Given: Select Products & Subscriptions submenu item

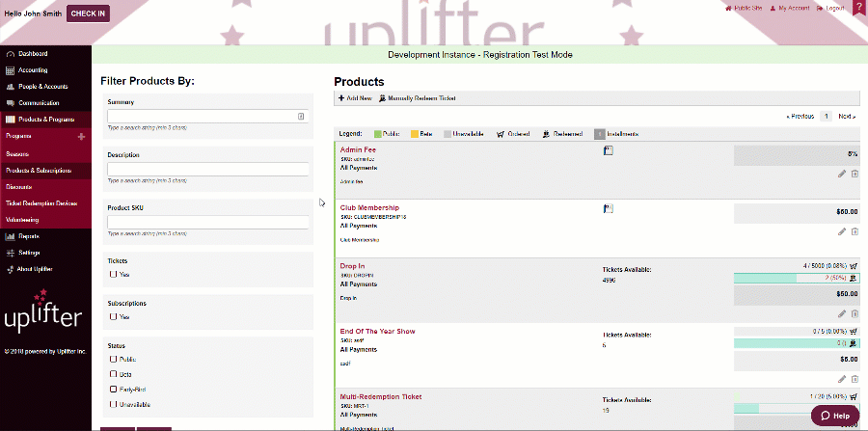Looking at the screenshot, I should [39, 171].
